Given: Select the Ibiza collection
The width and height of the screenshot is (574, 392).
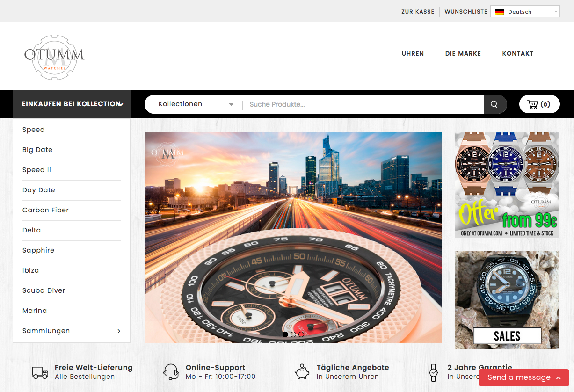Looking at the screenshot, I should pos(31,270).
